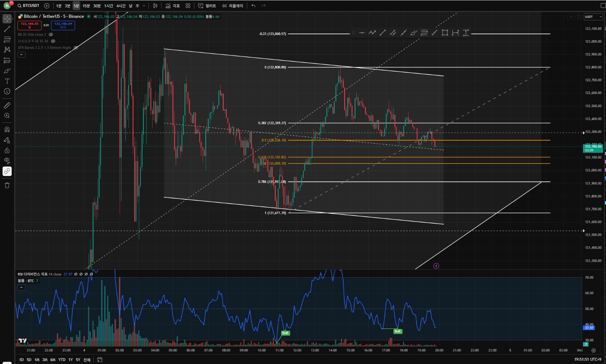
Task: Toggle magnet mode
Action: pos(7,129)
